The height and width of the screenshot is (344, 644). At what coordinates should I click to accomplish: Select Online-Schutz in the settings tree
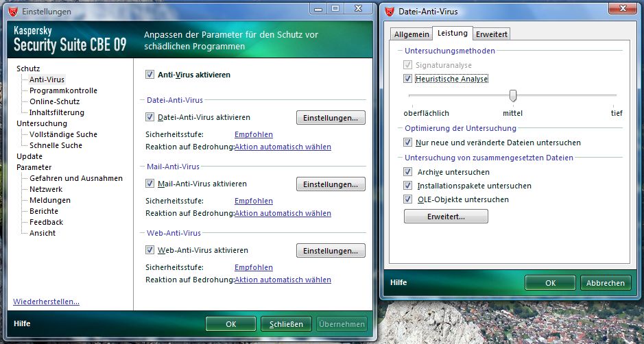tap(55, 101)
